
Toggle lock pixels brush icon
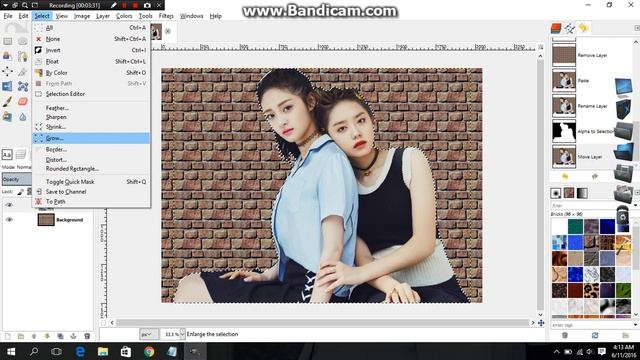click(21, 191)
